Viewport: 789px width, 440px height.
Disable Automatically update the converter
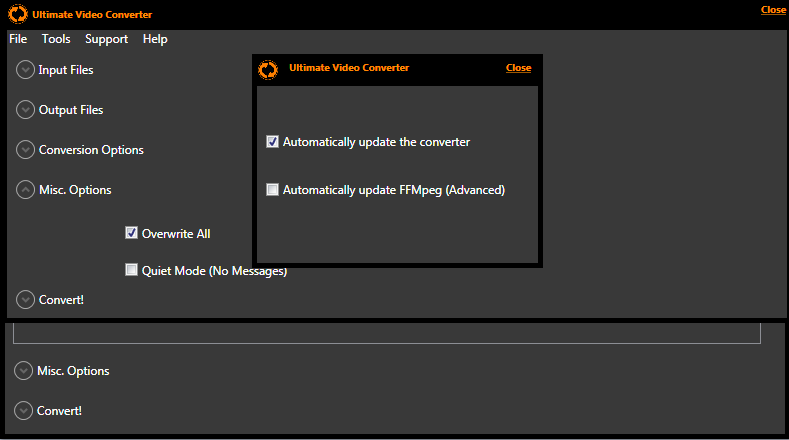(272, 142)
